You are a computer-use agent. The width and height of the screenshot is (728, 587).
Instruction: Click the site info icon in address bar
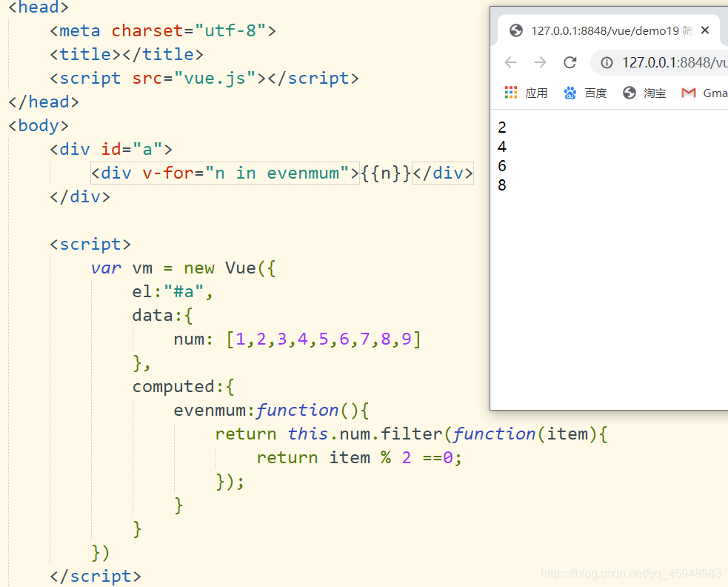(607, 62)
